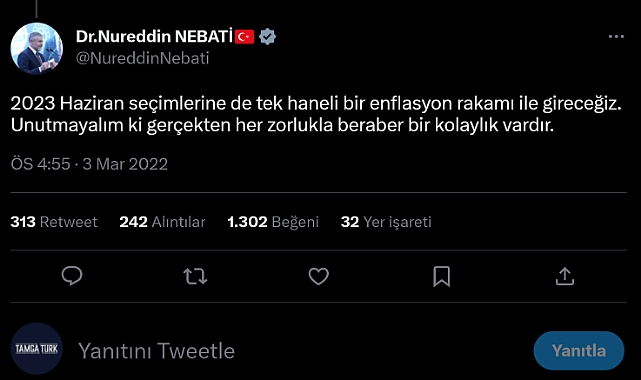Viewport: 641px width, 380px height.
Task: Click the Turkish flag emoji beside name
Action: coord(244,37)
